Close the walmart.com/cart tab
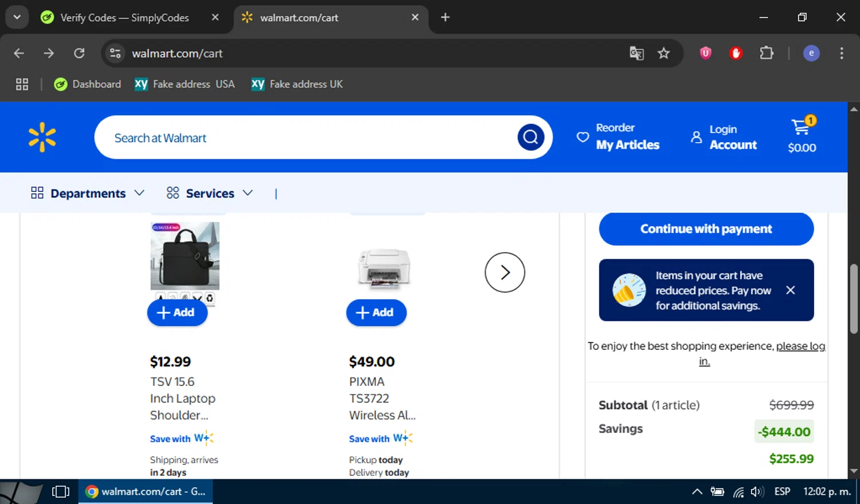Screen dimensions: 860x504 coord(415,17)
